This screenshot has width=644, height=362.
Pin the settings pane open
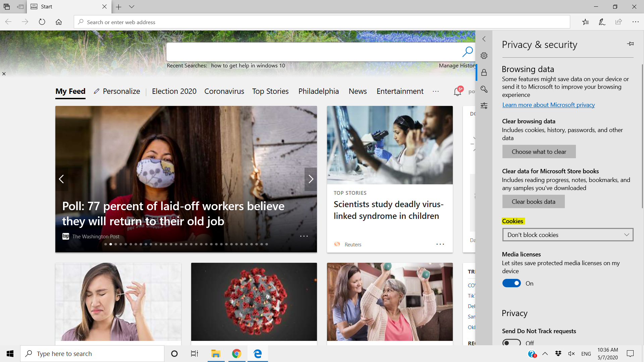(630, 44)
